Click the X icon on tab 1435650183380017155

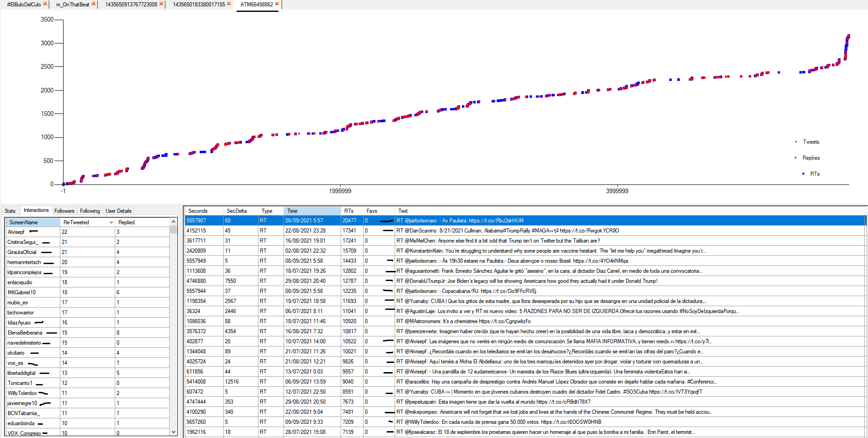coord(229,4)
